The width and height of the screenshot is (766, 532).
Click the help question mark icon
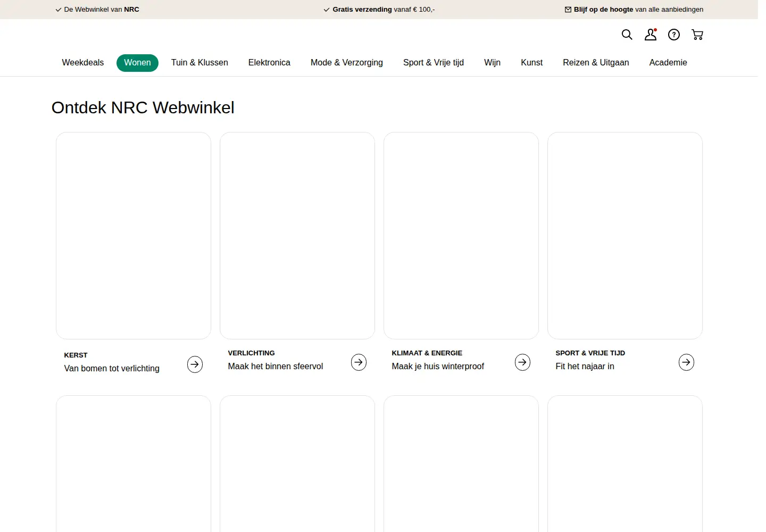click(x=674, y=35)
